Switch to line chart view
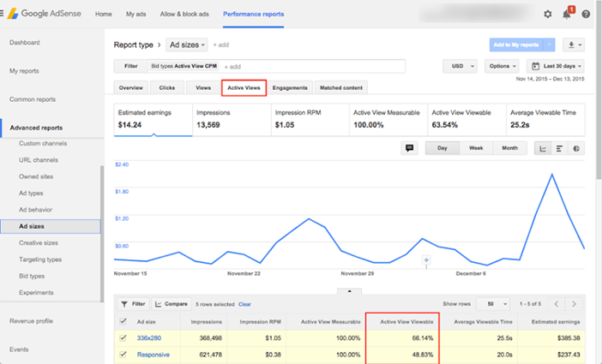The height and width of the screenshot is (364, 602). 543,148
